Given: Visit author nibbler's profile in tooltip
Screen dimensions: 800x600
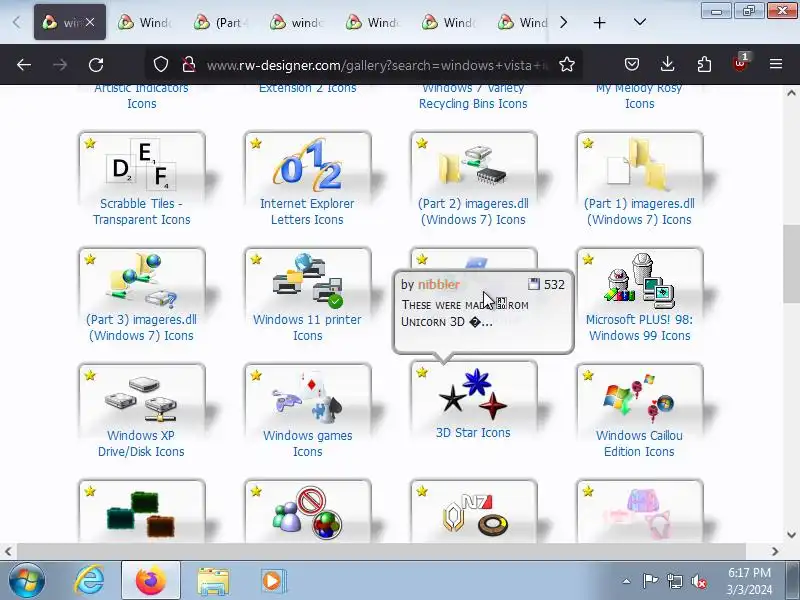Looking at the screenshot, I should coord(439,285).
